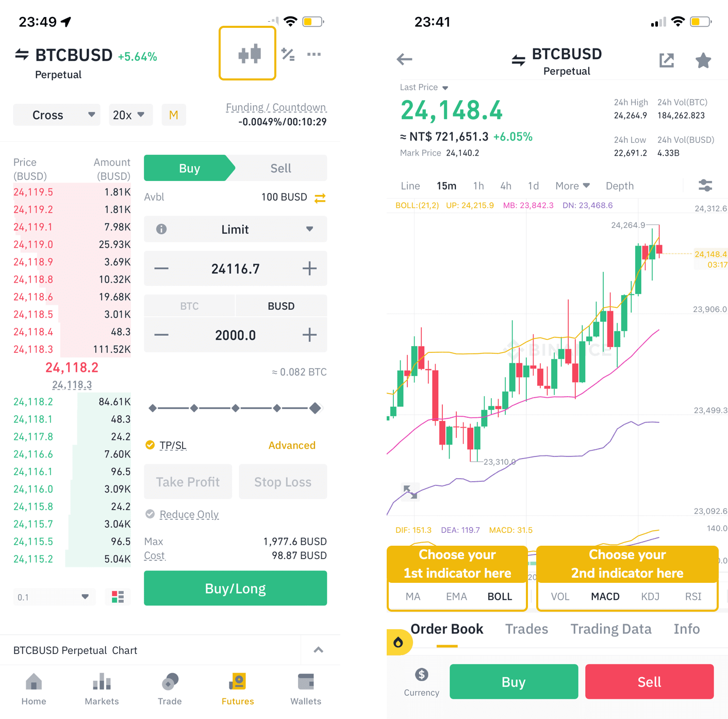This screenshot has width=728, height=719.
Task: Select the 1d timeframe
Action: [x=533, y=186]
